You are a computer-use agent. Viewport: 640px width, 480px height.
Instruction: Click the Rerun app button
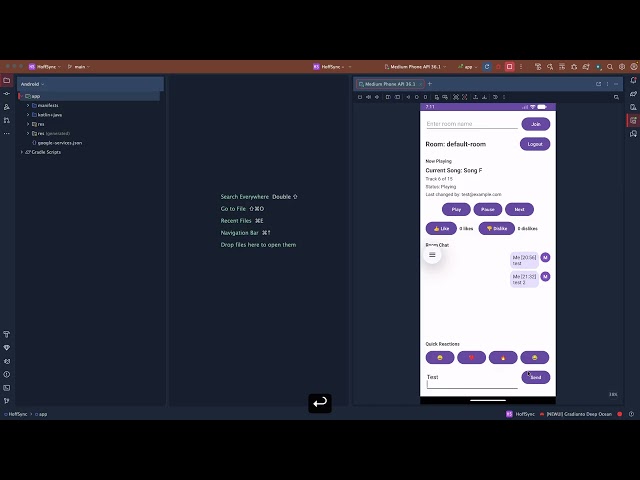point(487,67)
